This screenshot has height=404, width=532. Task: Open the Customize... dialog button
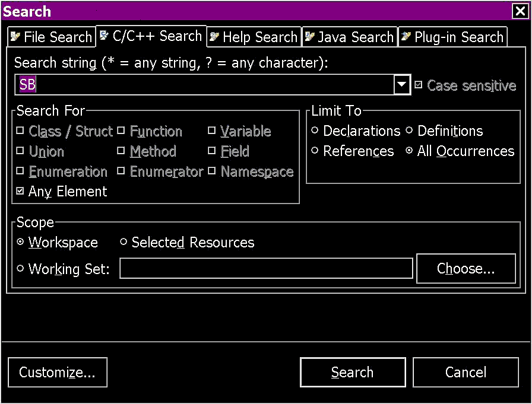(58, 372)
